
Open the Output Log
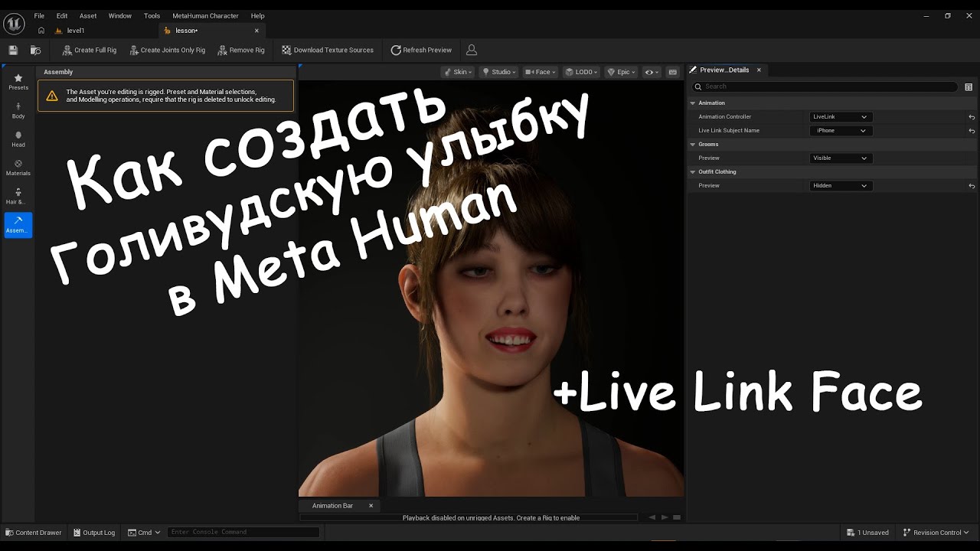coord(93,533)
